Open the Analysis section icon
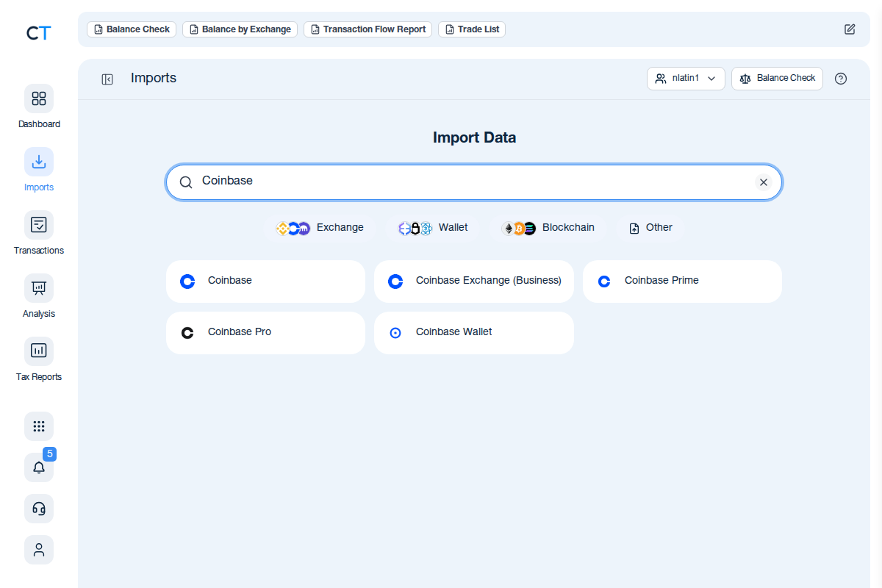This screenshot has width=882, height=588. click(x=39, y=288)
